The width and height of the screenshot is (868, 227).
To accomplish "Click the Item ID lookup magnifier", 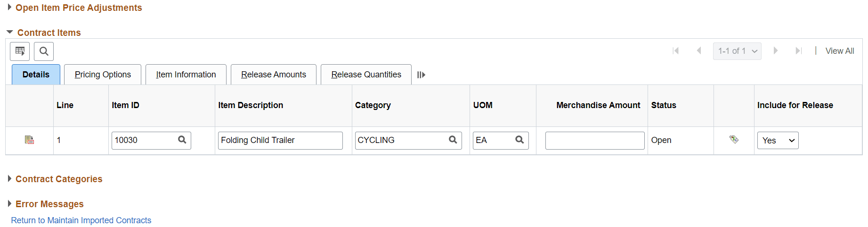I will point(182,140).
